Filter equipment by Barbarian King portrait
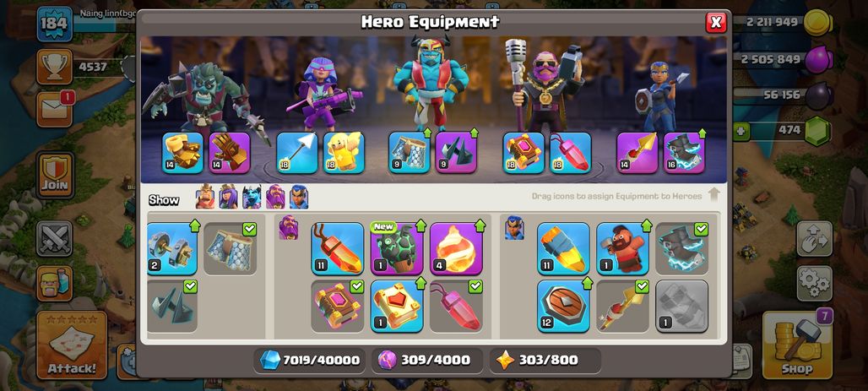 coord(205,197)
